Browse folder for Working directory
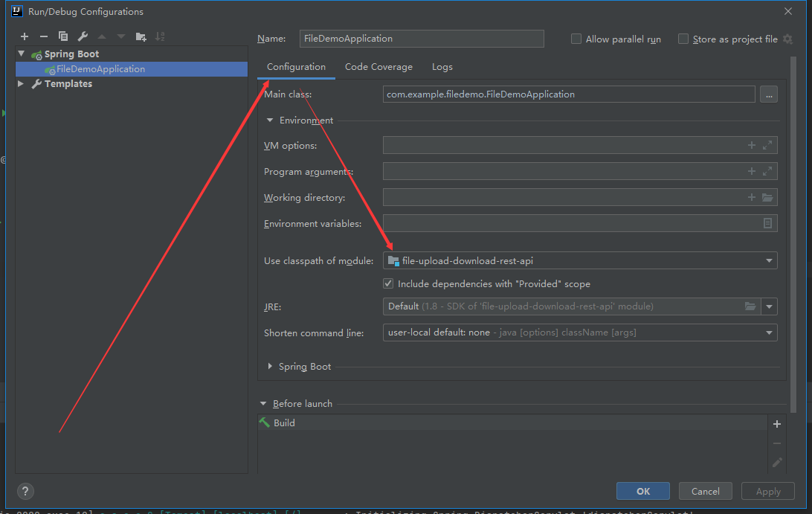 pyautogui.click(x=767, y=197)
